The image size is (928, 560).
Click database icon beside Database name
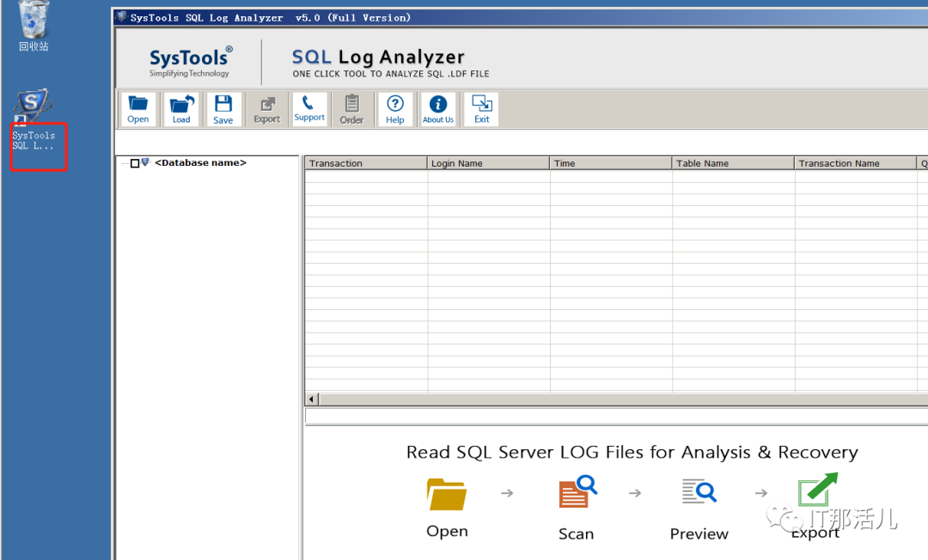click(x=145, y=162)
